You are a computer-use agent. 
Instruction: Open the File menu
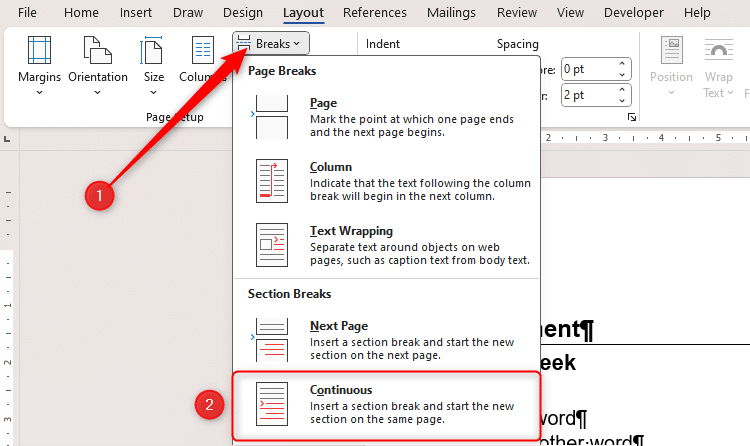click(x=27, y=13)
